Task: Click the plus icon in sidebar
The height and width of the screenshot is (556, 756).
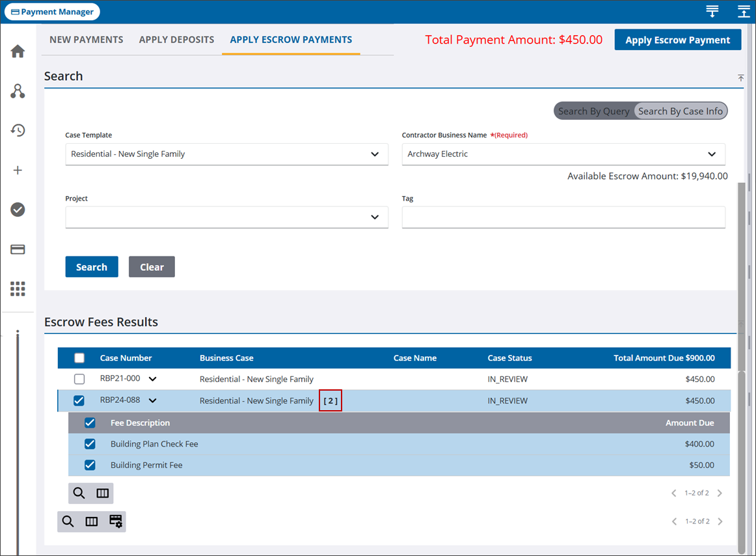Action: (18, 170)
